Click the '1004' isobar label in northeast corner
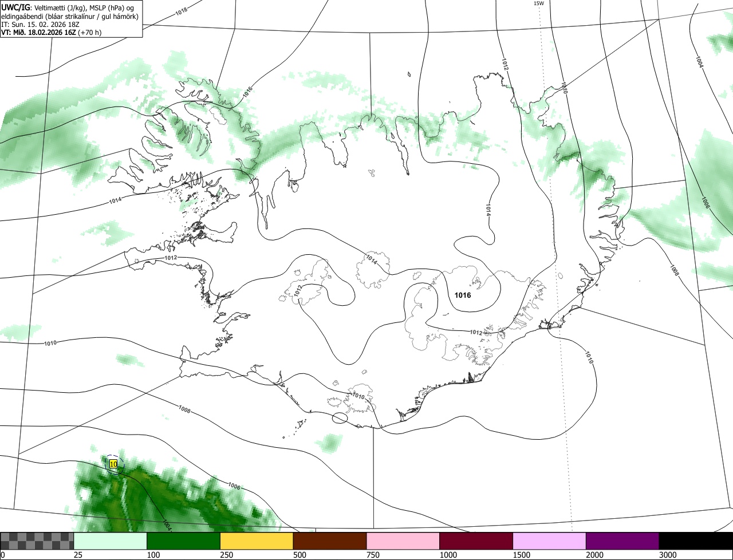Image resolution: width=733 pixels, height=560 pixels. 699,61
